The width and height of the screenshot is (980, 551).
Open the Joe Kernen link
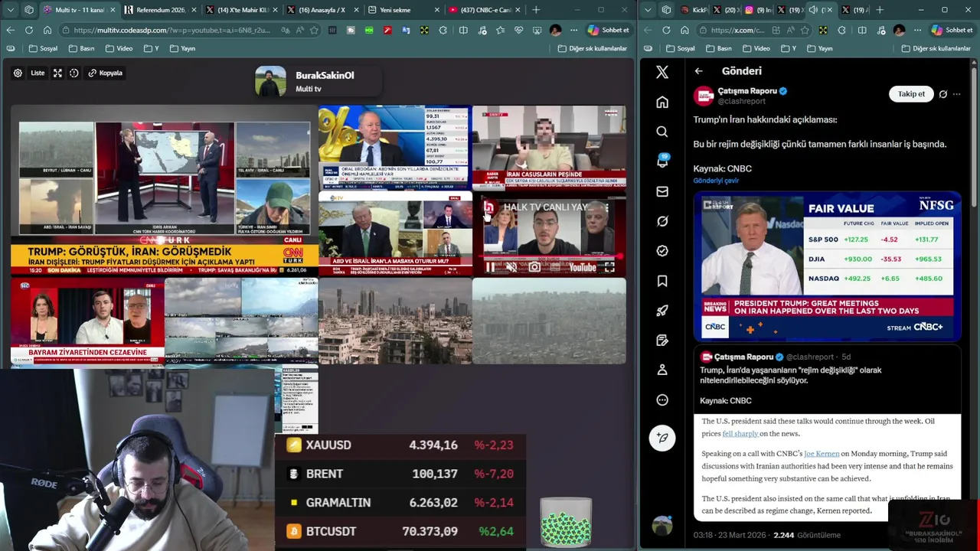coord(822,454)
